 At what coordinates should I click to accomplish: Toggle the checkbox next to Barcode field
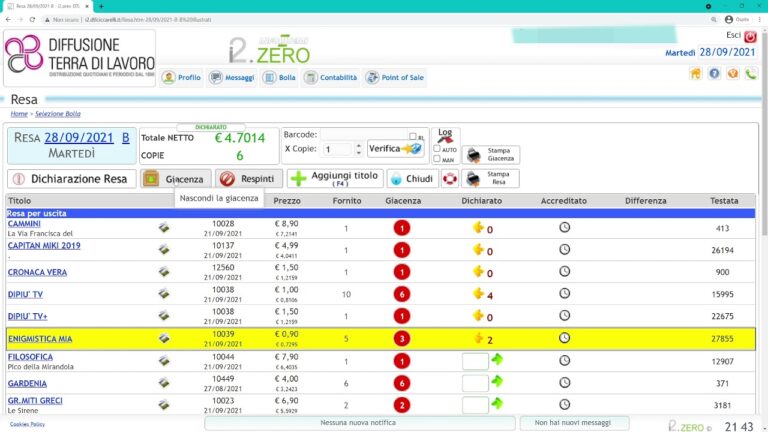412,137
